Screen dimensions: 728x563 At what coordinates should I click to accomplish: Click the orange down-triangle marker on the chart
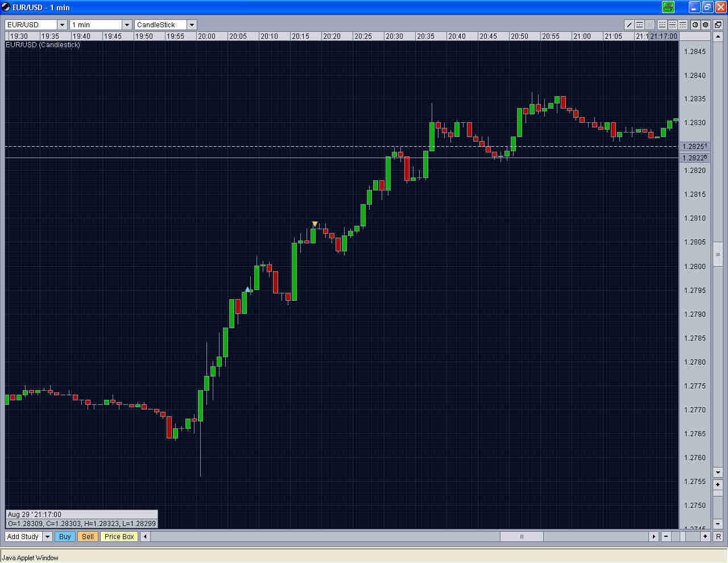click(315, 224)
